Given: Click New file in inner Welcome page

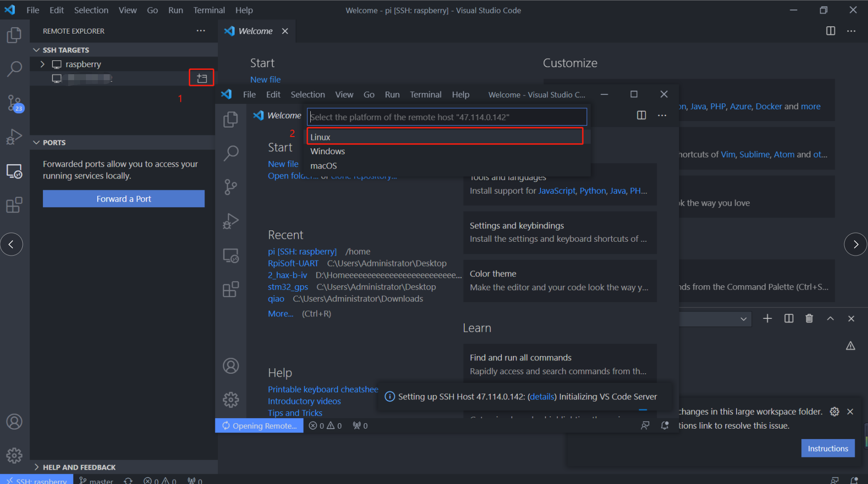Looking at the screenshot, I should [x=283, y=164].
